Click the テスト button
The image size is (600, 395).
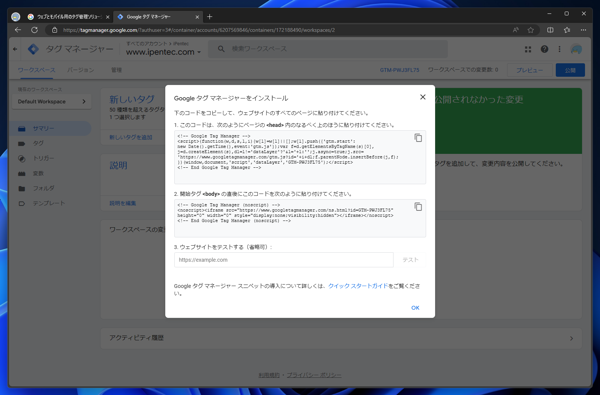(x=410, y=260)
